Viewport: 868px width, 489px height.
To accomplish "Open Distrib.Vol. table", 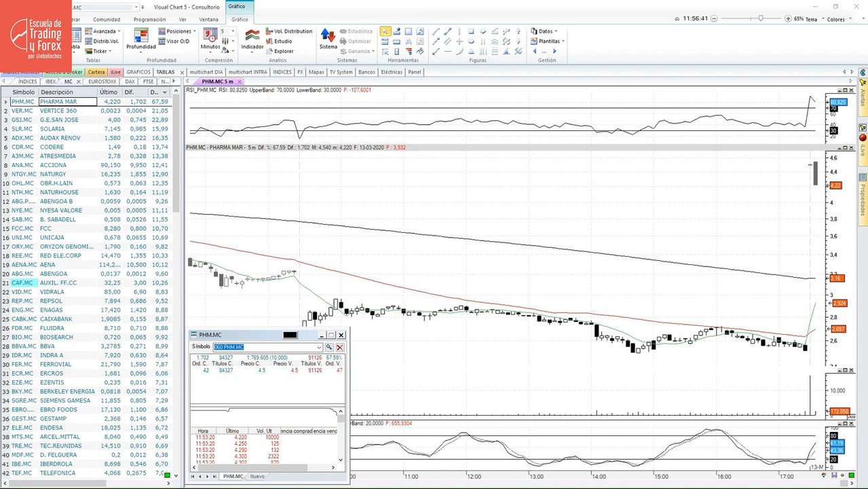I will (102, 41).
